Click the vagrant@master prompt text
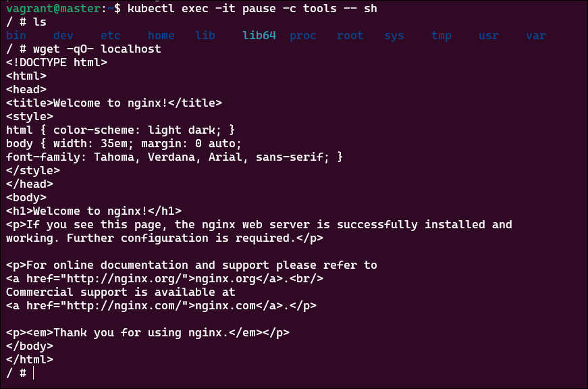This screenshot has height=389, width=588. tap(53, 8)
